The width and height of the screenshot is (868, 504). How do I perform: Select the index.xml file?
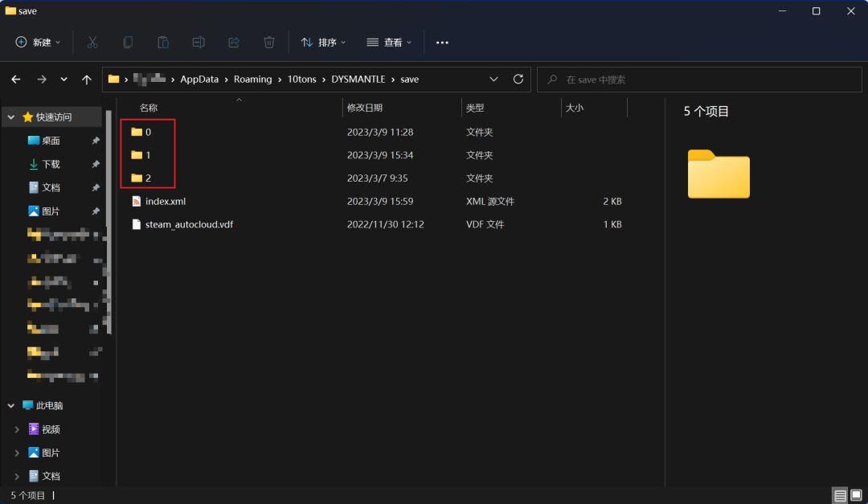(166, 201)
